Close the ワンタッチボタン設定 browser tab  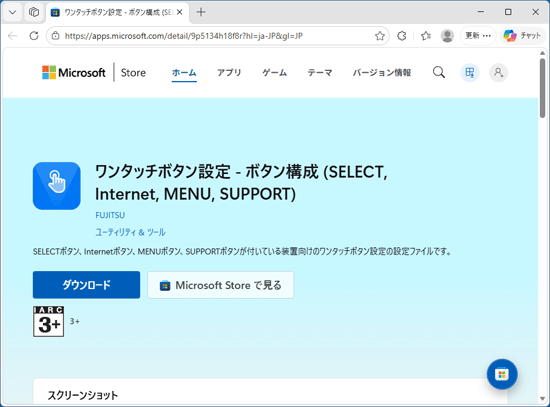(x=180, y=12)
